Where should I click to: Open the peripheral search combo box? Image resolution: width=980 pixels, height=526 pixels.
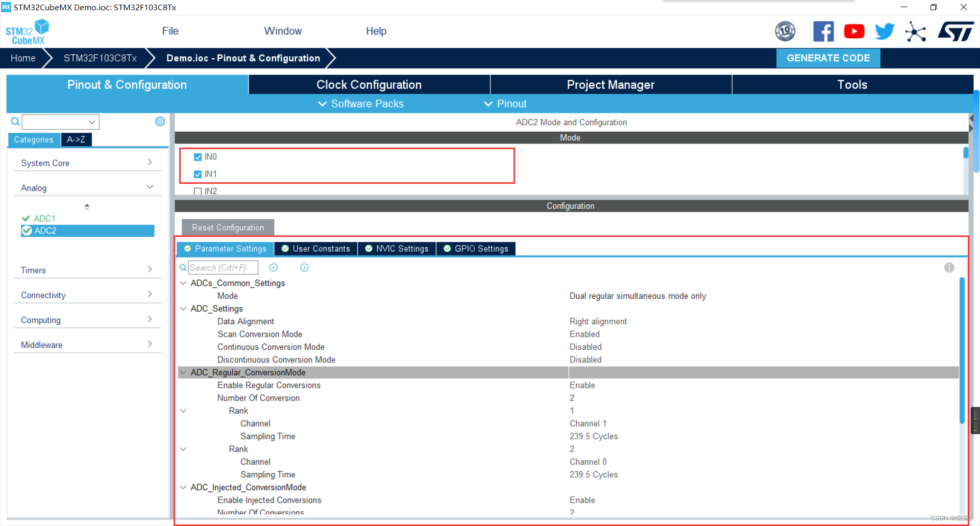pos(61,122)
